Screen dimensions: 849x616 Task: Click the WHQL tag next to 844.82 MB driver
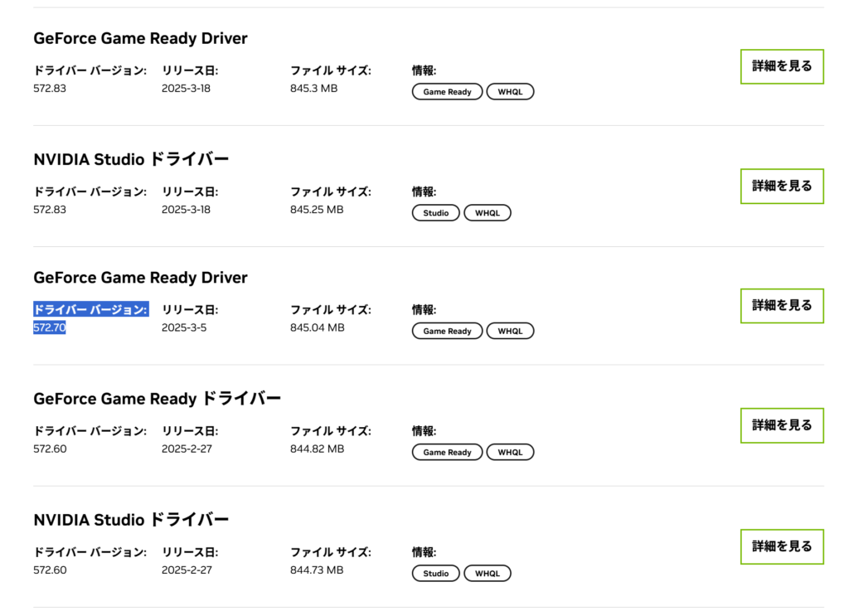tap(510, 452)
